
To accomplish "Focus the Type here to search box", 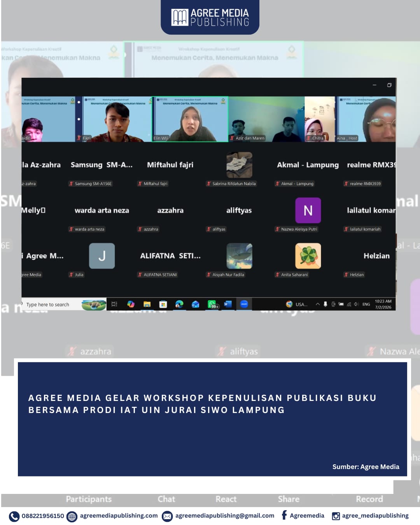I will [64, 304].
